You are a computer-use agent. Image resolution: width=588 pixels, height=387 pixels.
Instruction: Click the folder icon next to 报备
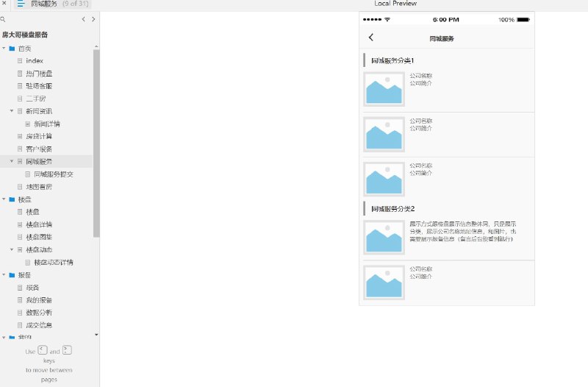(12, 274)
